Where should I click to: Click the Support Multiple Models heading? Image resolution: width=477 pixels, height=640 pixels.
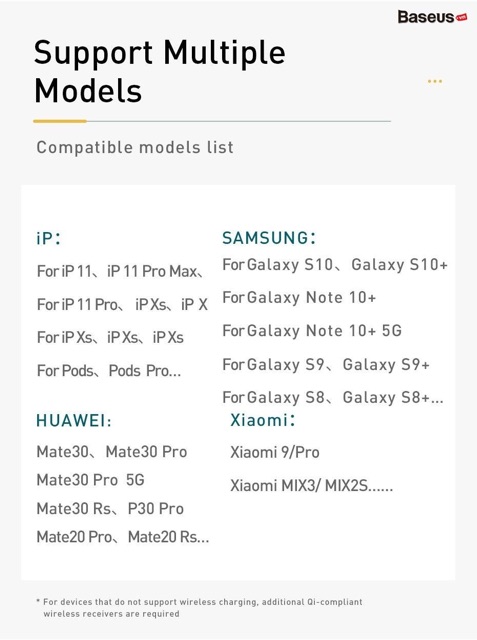160,71
